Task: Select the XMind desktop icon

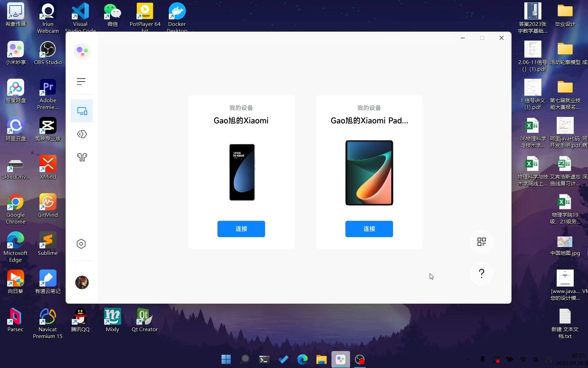Action: pos(48,168)
